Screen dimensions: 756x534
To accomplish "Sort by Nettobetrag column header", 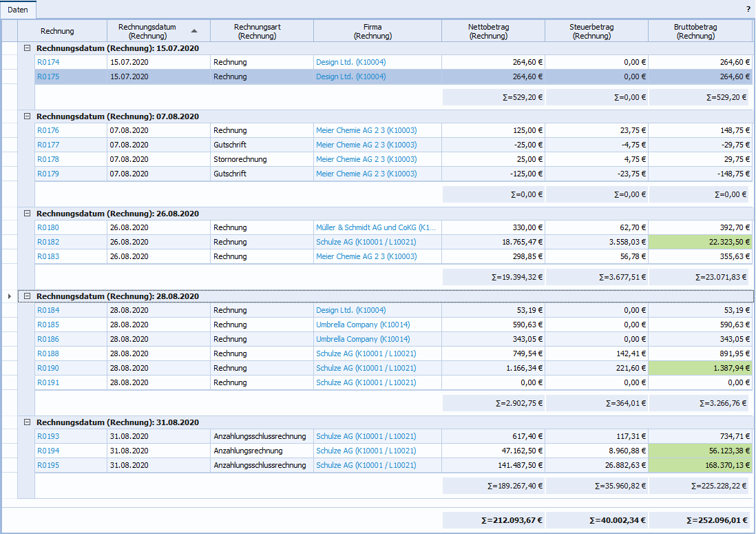I will (492, 31).
